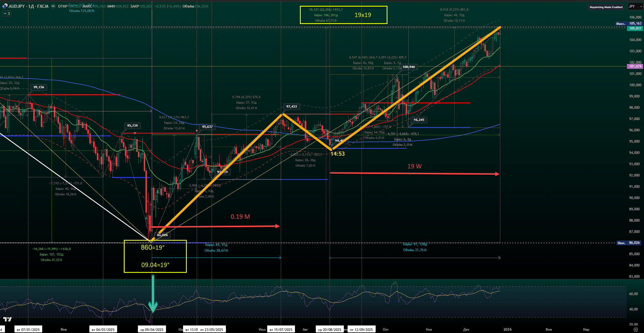Expand the collapsed indicators legend showing 3
Screen dimensions: 644x333
tap(7, 13)
